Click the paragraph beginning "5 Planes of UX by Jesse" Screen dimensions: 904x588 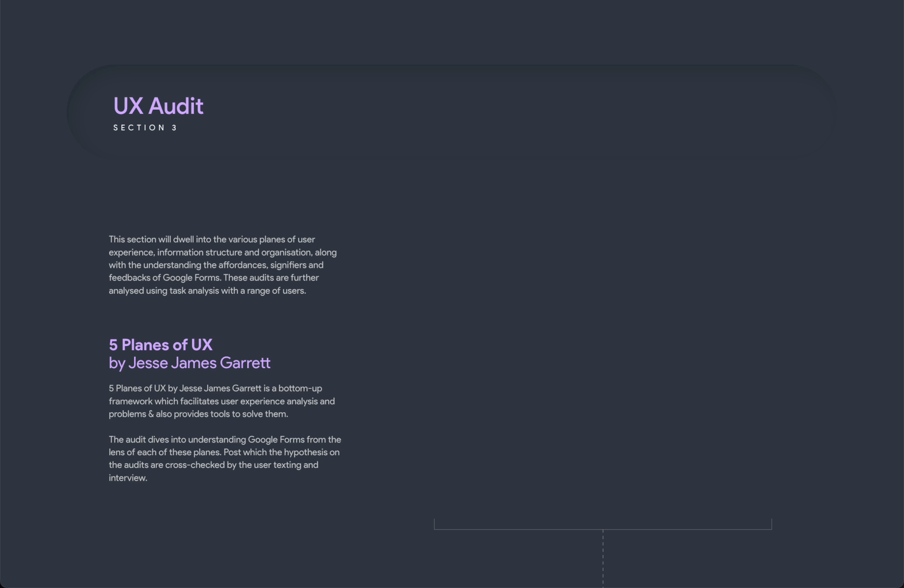tap(222, 401)
